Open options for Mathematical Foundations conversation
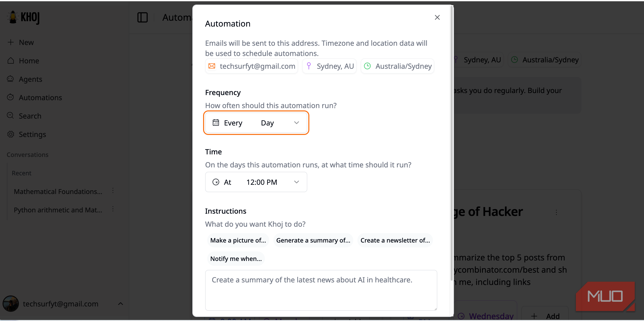Viewport: 644px width, 321px height. click(x=113, y=191)
